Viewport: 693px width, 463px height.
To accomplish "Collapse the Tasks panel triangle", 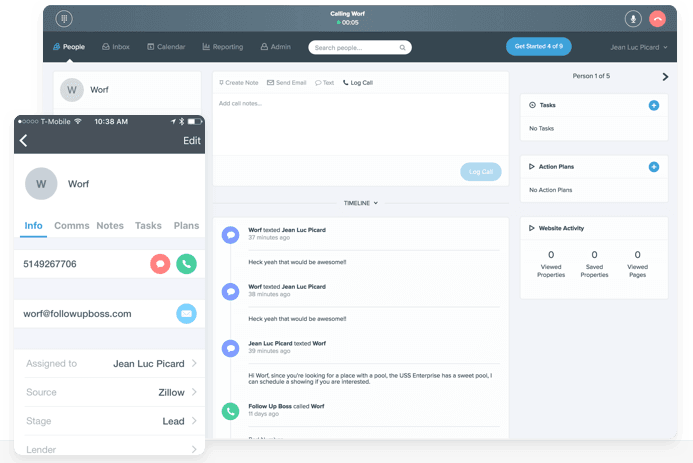I will (531, 105).
